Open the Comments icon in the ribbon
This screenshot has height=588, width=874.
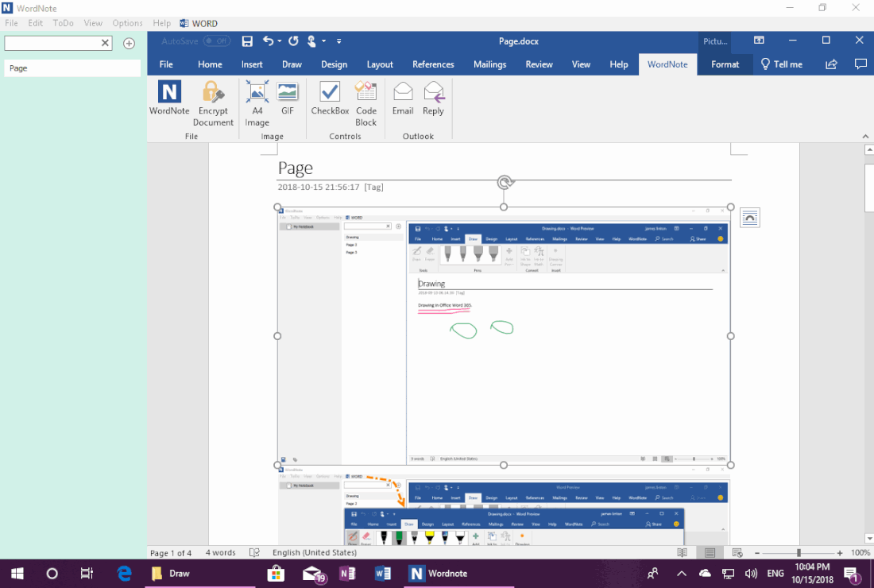click(x=860, y=64)
